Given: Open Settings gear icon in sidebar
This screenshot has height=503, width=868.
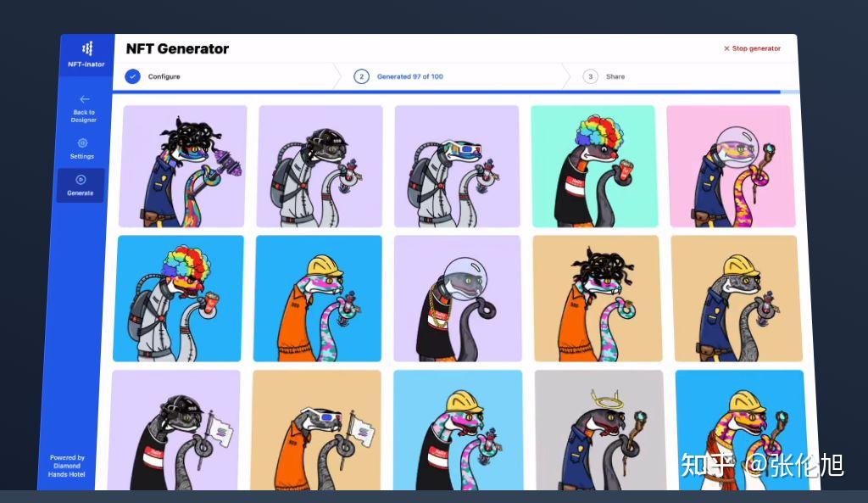Looking at the screenshot, I should (x=82, y=143).
